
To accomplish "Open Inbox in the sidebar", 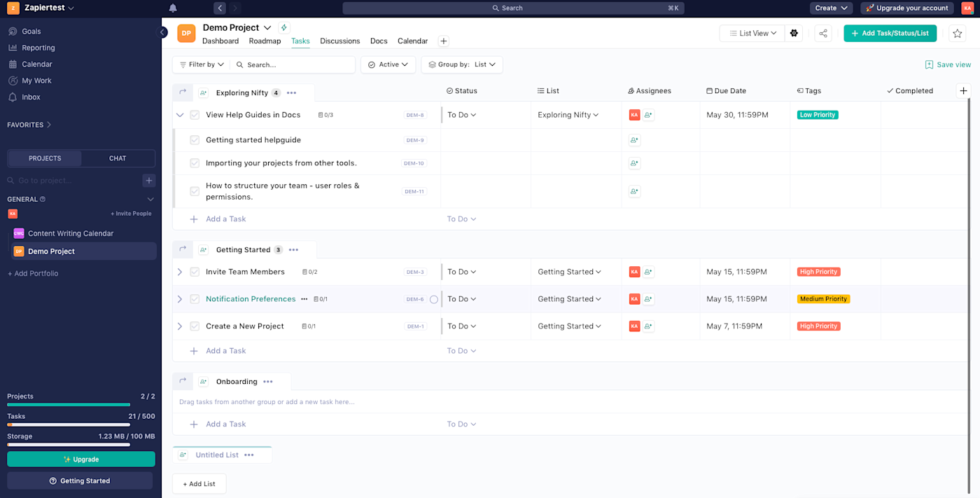I will [31, 97].
